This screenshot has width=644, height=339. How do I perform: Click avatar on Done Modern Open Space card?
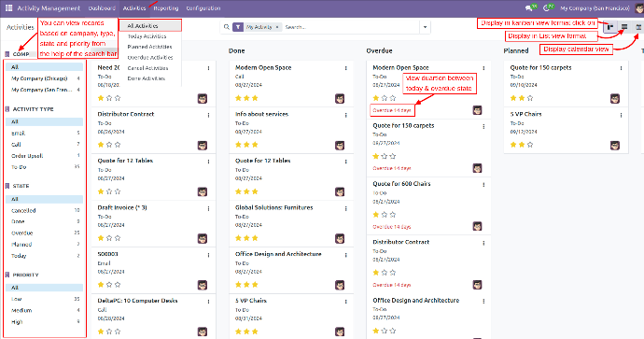tap(340, 99)
